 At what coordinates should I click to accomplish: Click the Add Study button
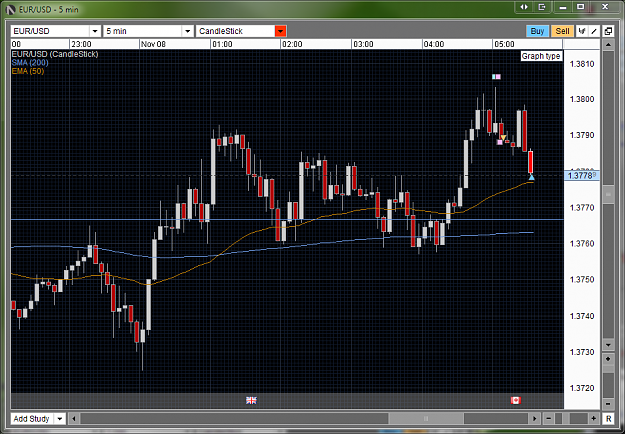point(31,419)
